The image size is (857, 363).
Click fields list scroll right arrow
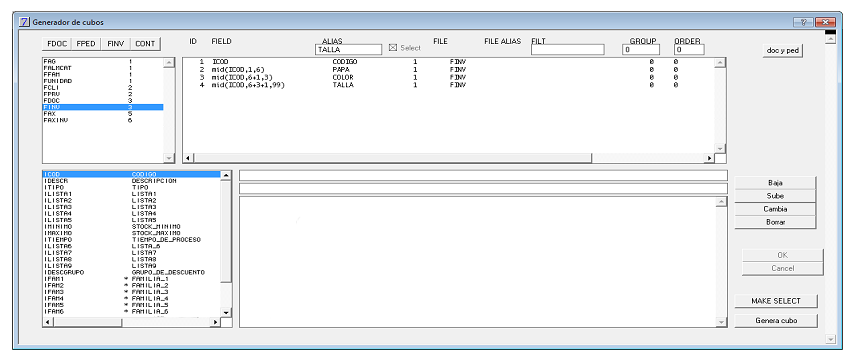click(215, 323)
